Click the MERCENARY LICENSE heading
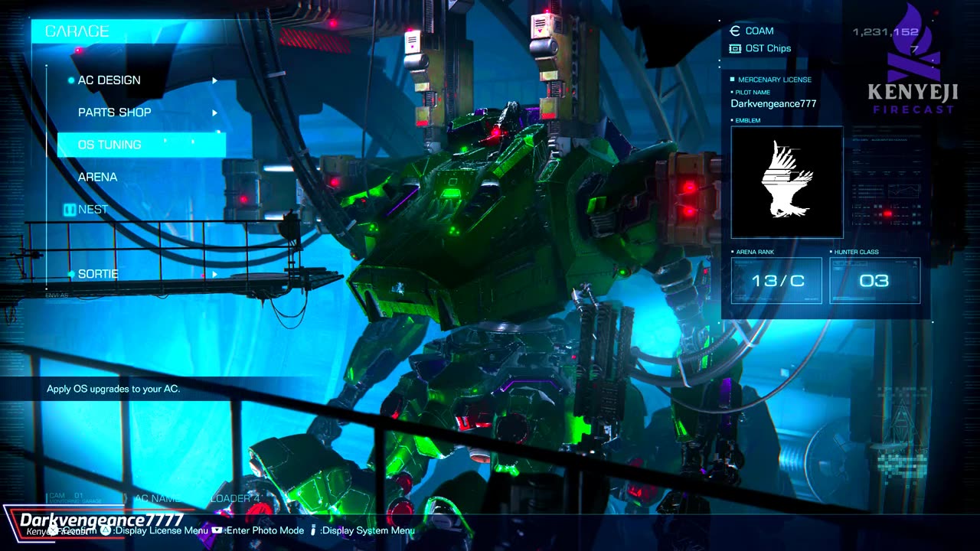 pyautogui.click(x=775, y=80)
